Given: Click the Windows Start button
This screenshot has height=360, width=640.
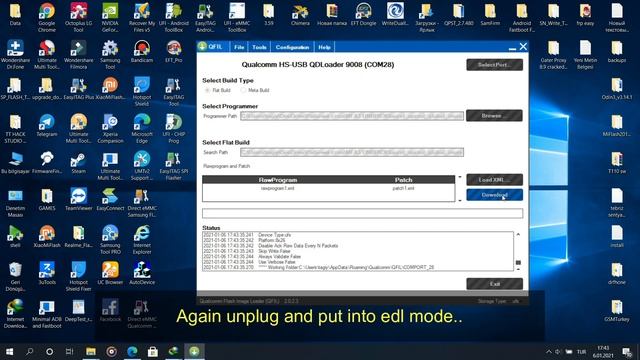Looking at the screenshot, I should tap(9, 351).
